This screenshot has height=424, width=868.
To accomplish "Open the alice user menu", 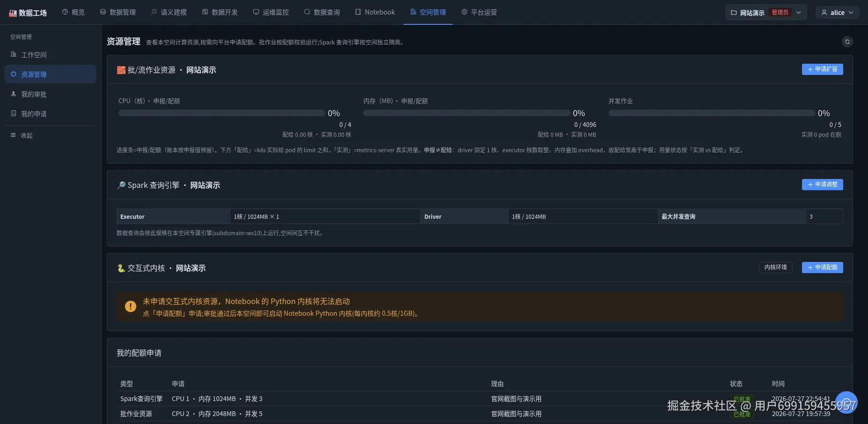I will pyautogui.click(x=838, y=13).
